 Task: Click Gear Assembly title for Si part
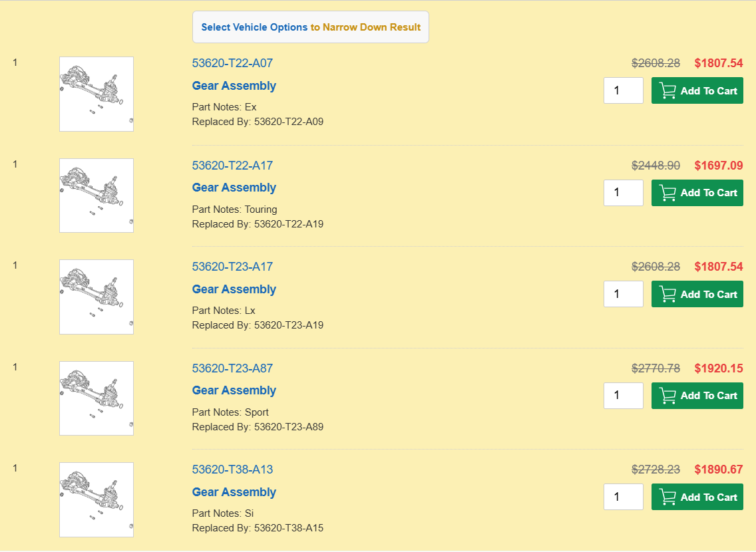(x=234, y=492)
